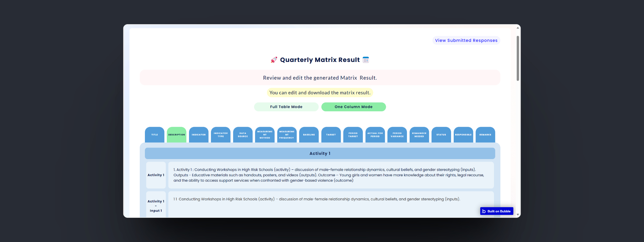The image size is (644, 242).
Task: Open the Actual for Period tab
Action: click(x=375, y=135)
